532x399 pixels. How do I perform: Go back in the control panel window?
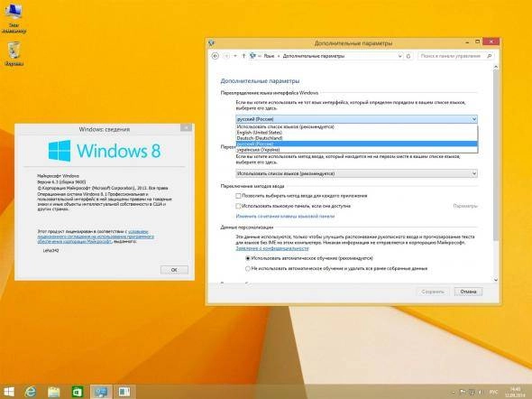[x=216, y=56]
